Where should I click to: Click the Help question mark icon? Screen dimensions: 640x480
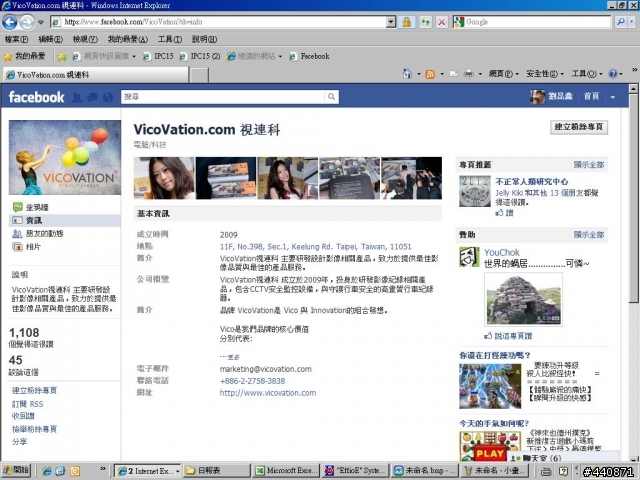tap(613, 74)
